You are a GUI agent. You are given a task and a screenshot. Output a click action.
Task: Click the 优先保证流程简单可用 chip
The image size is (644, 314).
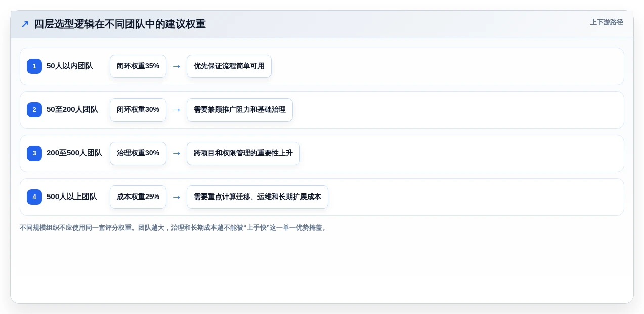(229, 66)
